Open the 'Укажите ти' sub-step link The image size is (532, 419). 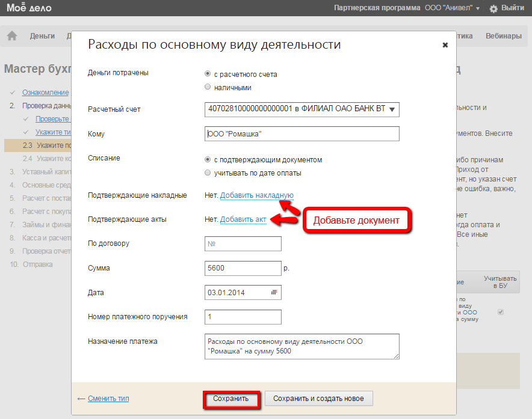pos(54,132)
